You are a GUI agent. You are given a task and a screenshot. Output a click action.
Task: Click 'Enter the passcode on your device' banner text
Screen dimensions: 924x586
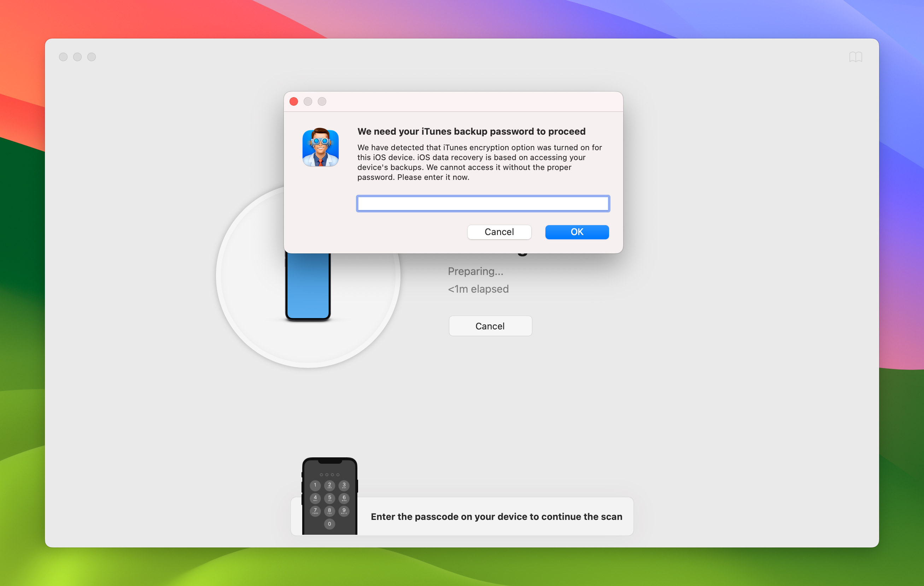point(496,516)
